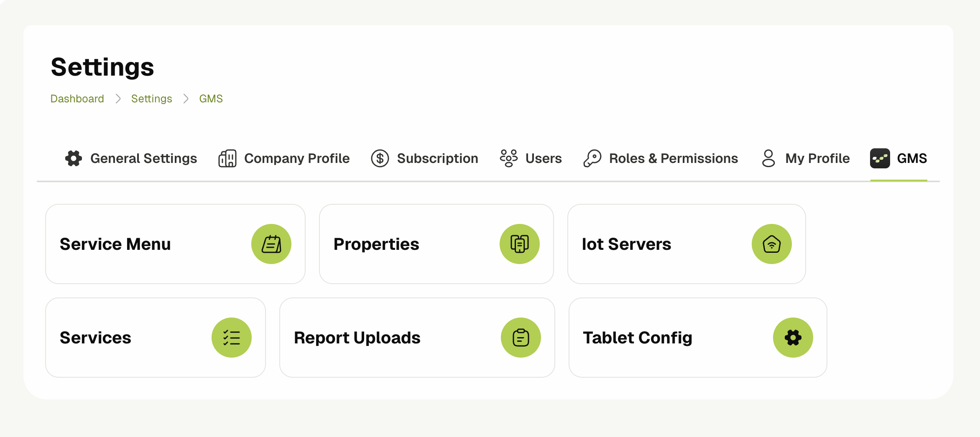This screenshot has width=980, height=437.
Task: Click the smart home icon on Iot Servers card
Action: [x=771, y=244]
